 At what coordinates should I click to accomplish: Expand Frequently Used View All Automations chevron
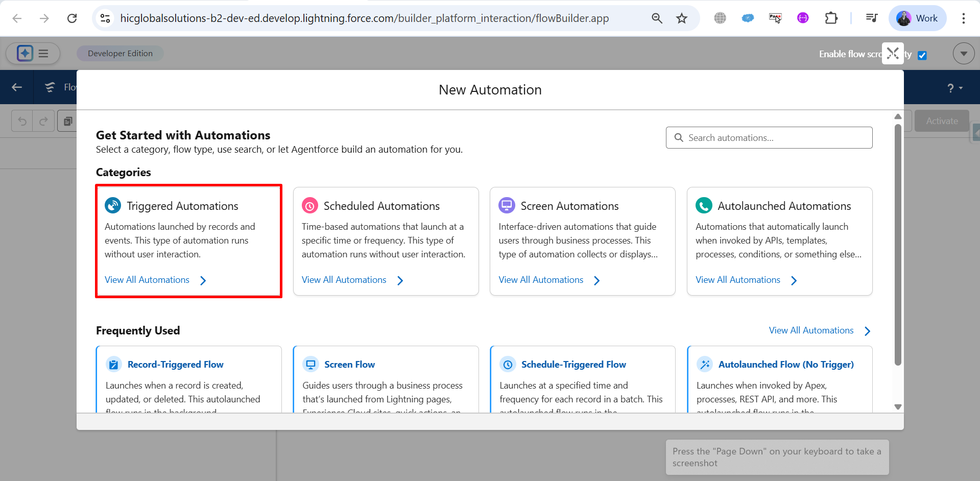click(x=867, y=331)
